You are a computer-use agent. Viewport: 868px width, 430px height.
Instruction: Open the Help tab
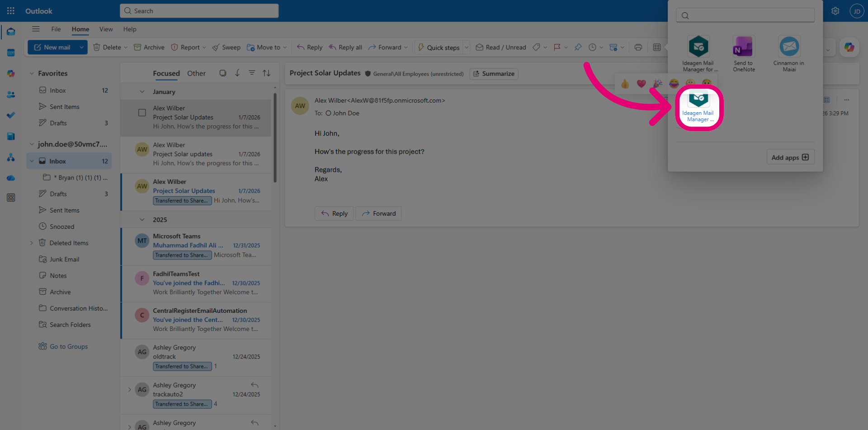[130, 29]
